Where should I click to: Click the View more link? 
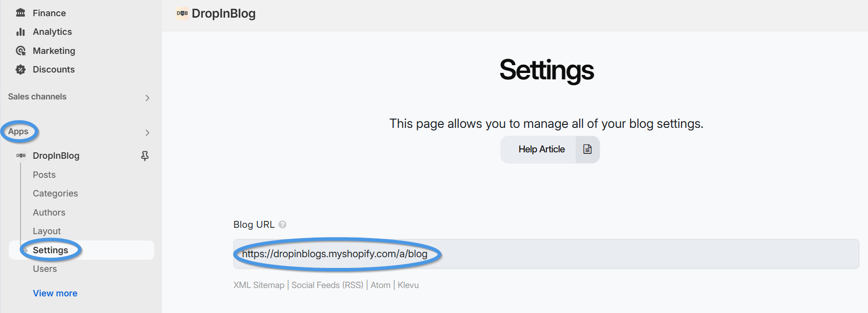(55, 293)
